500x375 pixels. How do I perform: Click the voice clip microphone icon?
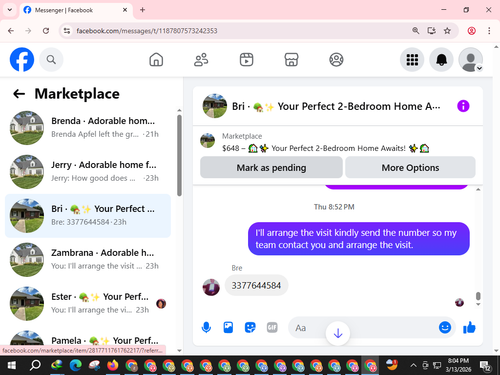point(206,327)
